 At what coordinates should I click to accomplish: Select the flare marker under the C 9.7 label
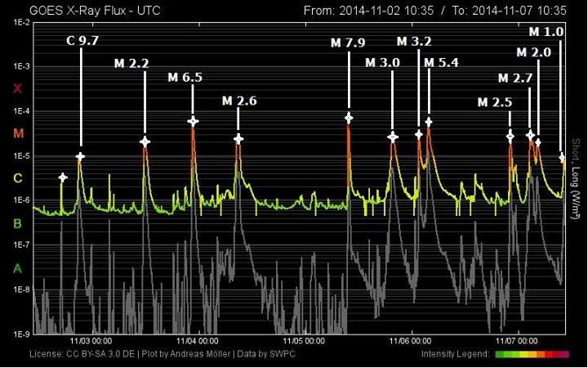(80, 156)
